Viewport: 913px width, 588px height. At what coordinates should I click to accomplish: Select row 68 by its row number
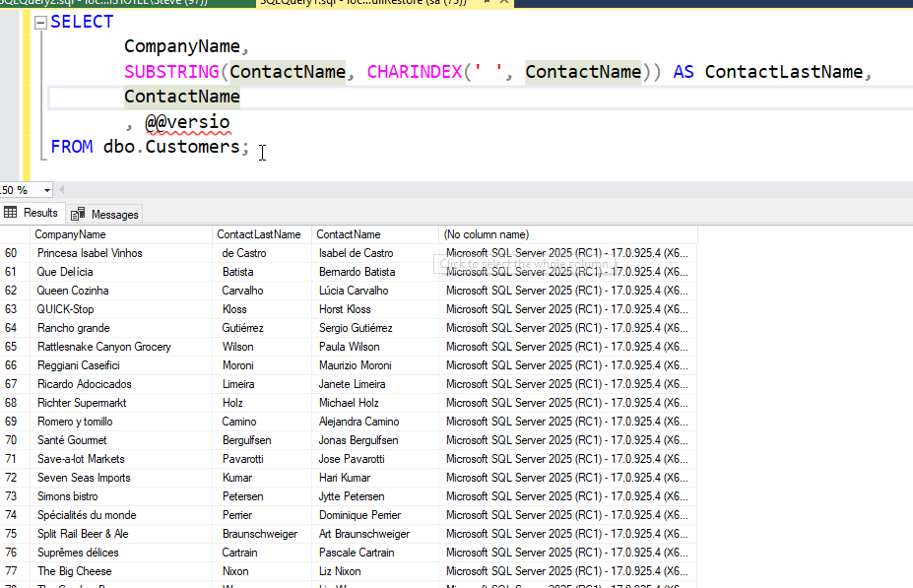point(12,403)
